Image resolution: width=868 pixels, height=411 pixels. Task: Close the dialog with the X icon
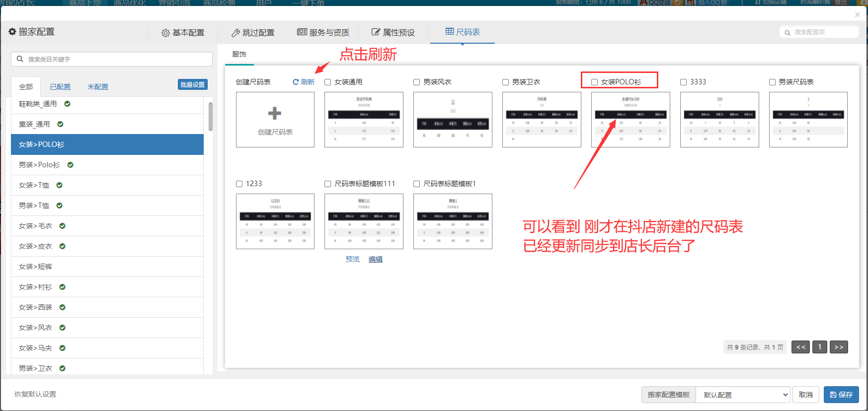[x=857, y=15]
